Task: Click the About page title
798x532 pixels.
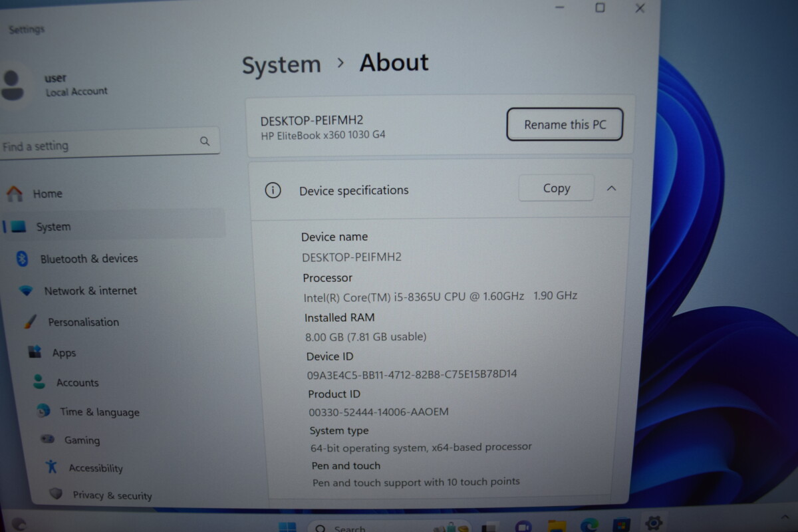Action: [x=394, y=63]
